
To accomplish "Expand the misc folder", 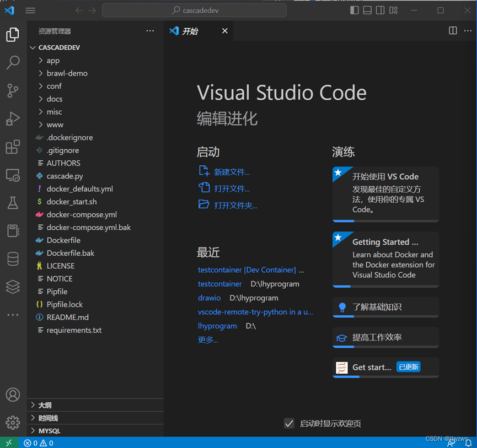I will pos(95,112).
